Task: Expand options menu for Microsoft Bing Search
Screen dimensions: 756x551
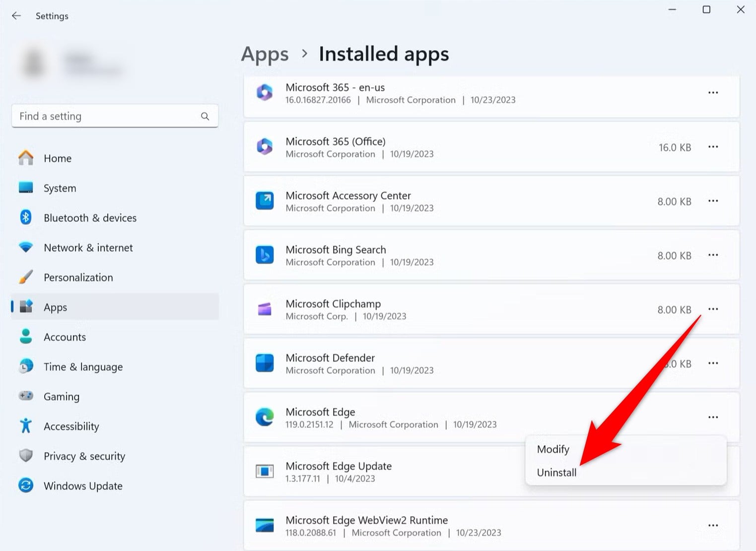Action: [713, 255]
